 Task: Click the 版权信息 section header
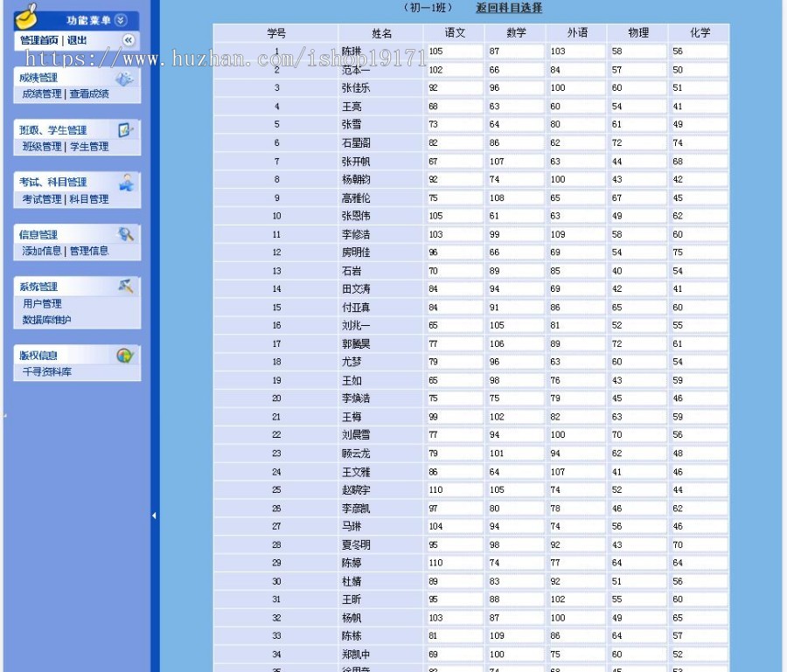coord(77,355)
